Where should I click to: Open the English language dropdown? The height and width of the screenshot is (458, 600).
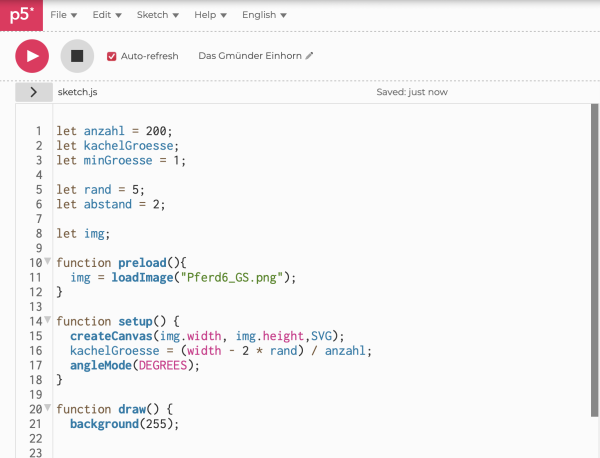(x=265, y=16)
